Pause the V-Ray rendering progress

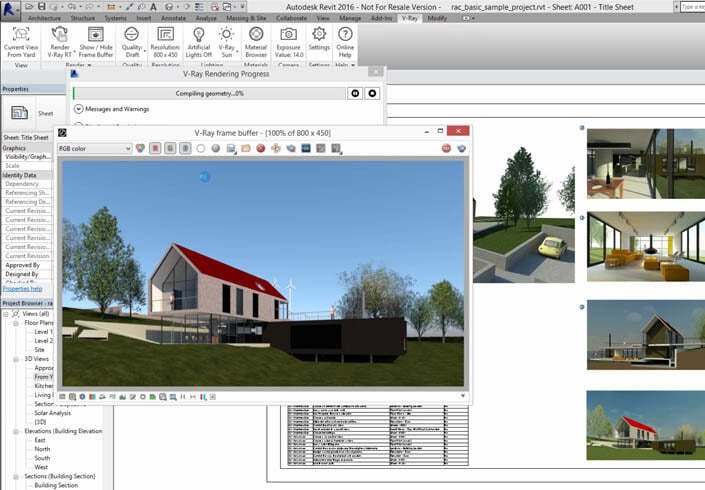355,94
